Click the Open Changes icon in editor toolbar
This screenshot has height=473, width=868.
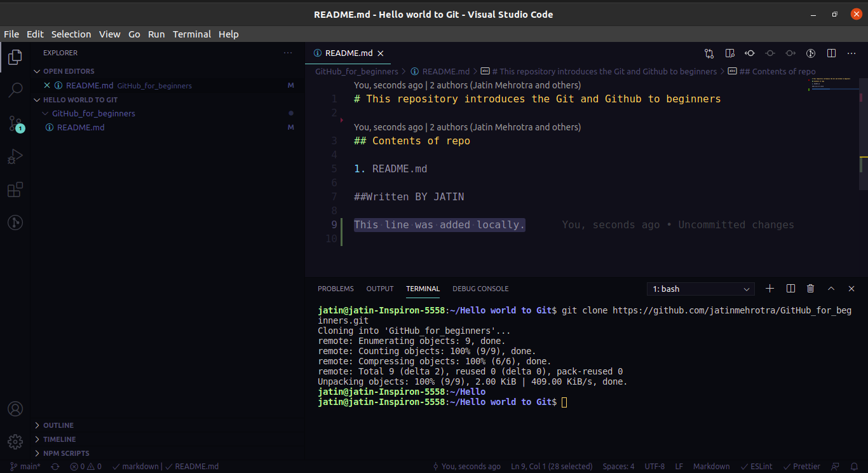pos(709,53)
